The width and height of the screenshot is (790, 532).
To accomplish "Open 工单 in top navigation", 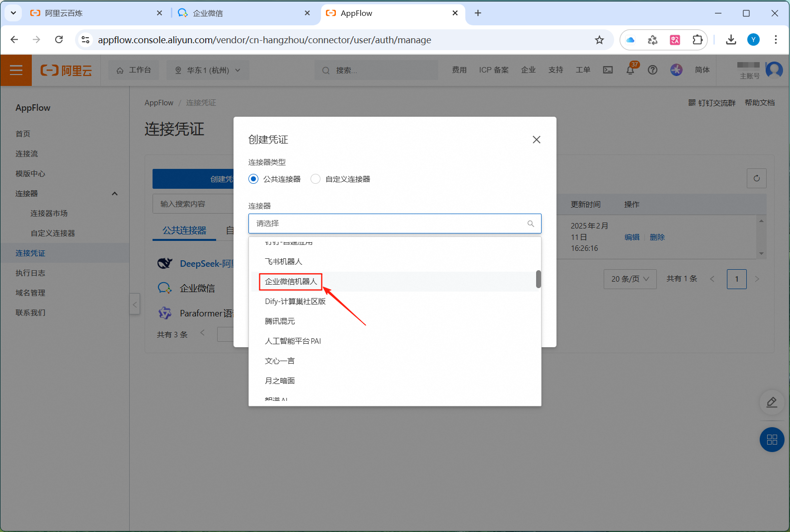I will tap(583, 70).
